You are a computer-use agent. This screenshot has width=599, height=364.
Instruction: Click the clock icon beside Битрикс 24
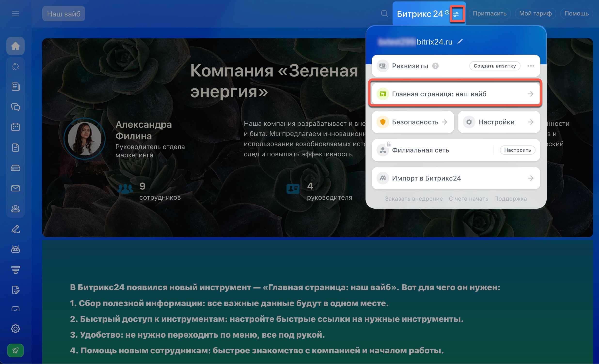[447, 12]
